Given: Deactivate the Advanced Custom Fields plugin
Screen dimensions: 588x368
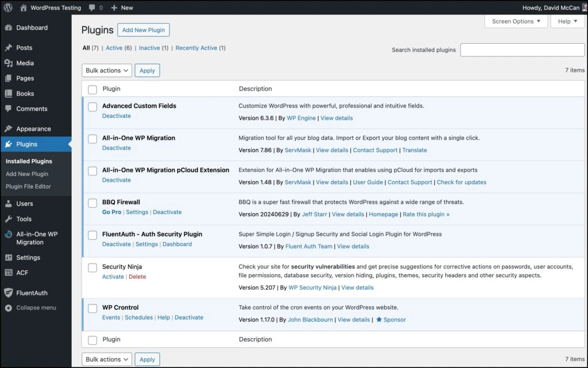Looking at the screenshot, I should point(117,116).
